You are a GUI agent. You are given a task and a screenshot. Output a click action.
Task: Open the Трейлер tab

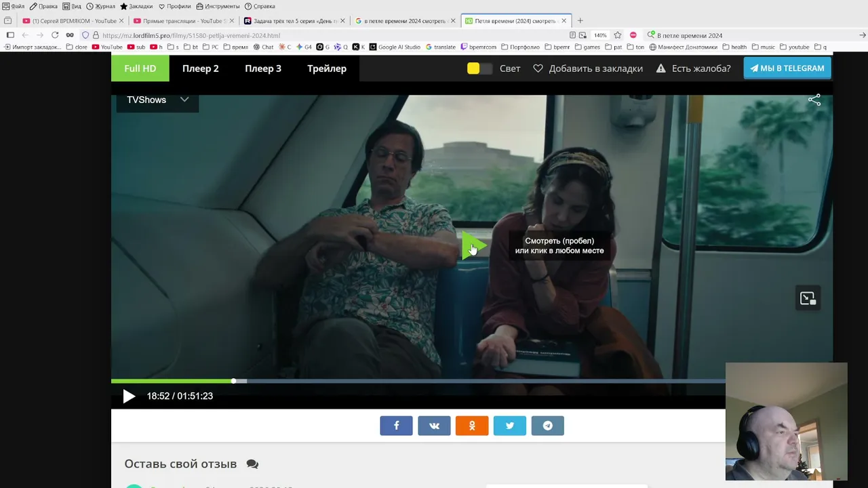click(x=327, y=68)
